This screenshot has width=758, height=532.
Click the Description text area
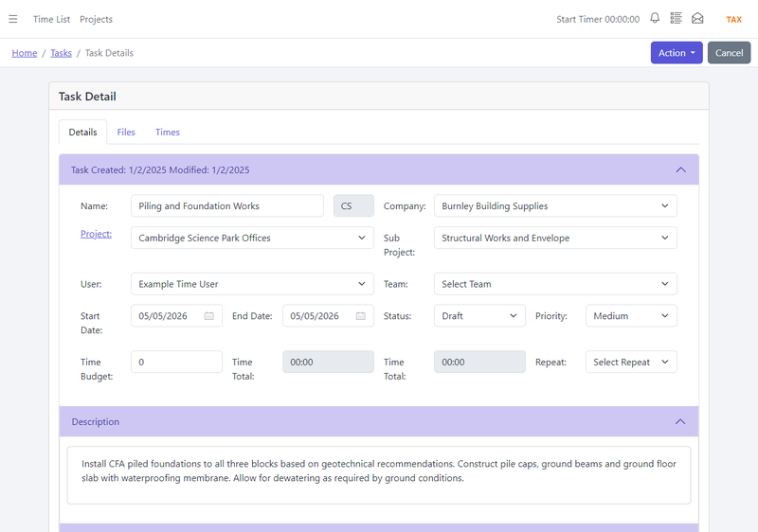point(379,475)
